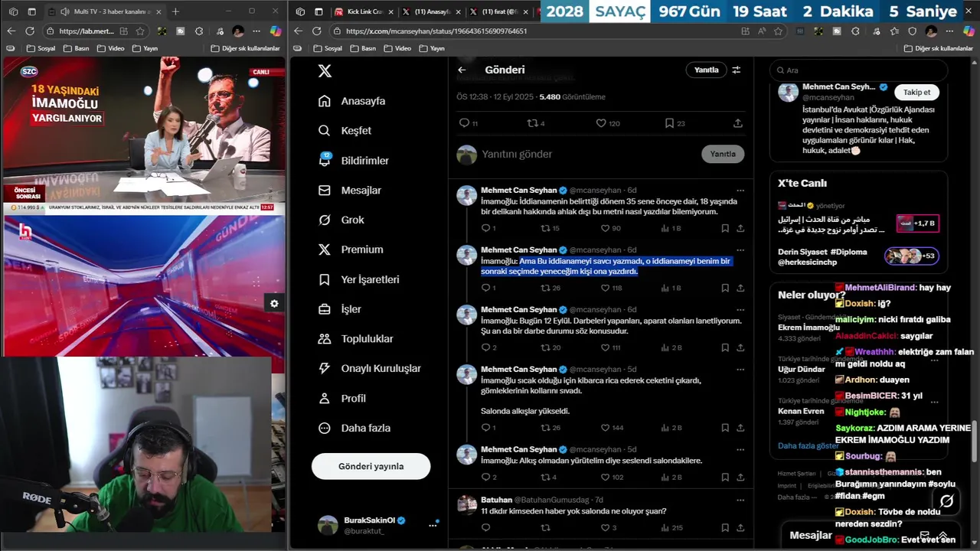Switch to the (11) Anasayfa tab
Viewport: 980px width, 551px height.
click(x=430, y=11)
